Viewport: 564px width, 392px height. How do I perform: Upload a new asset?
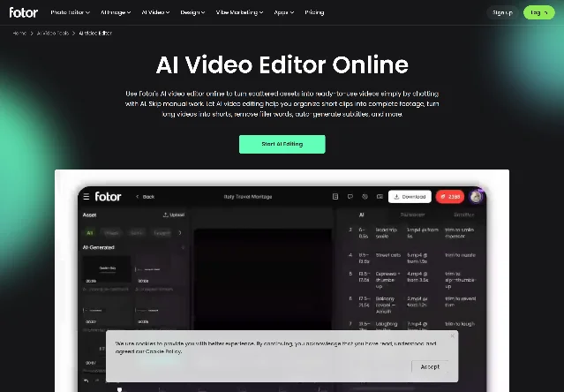(174, 215)
